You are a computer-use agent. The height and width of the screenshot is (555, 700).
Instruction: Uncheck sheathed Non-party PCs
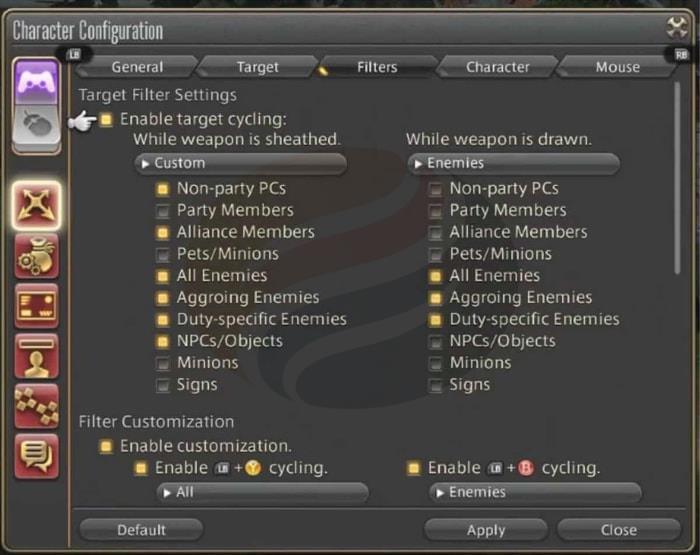(x=162, y=189)
